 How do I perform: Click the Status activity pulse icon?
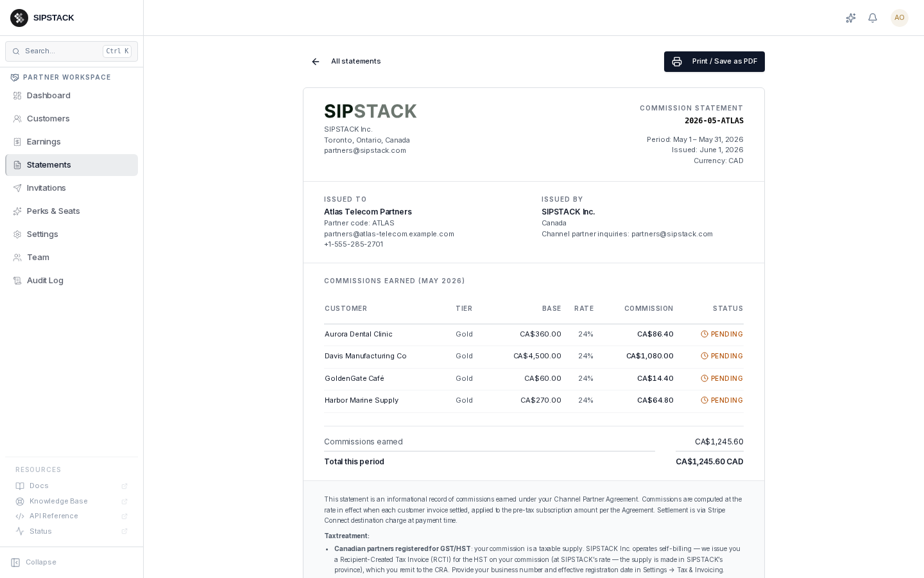[x=20, y=532]
